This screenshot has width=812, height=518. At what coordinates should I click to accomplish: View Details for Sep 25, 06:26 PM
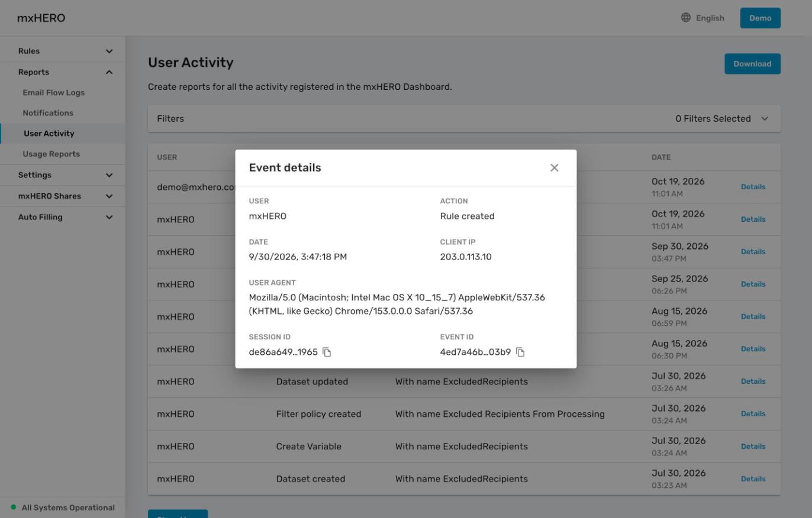(x=753, y=284)
